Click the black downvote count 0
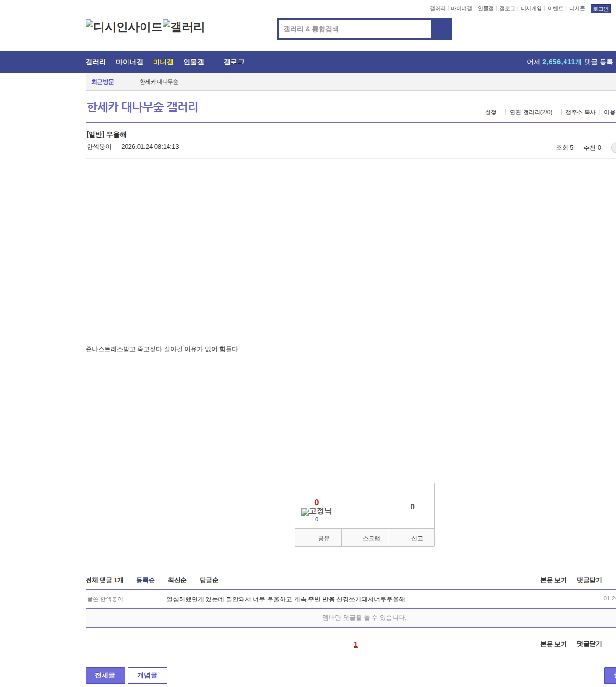This screenshot has height=687, width=616. 412,507
